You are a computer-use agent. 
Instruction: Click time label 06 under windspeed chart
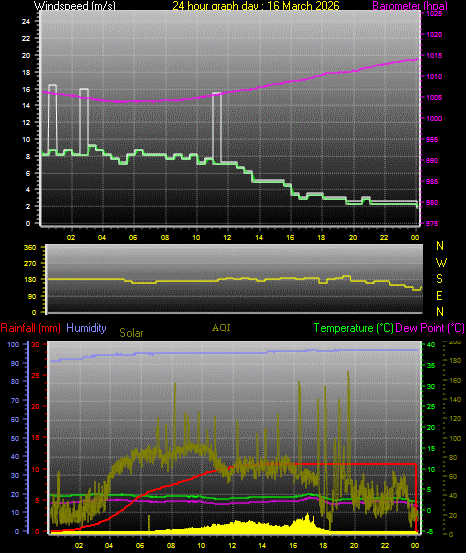coord(133,238)
